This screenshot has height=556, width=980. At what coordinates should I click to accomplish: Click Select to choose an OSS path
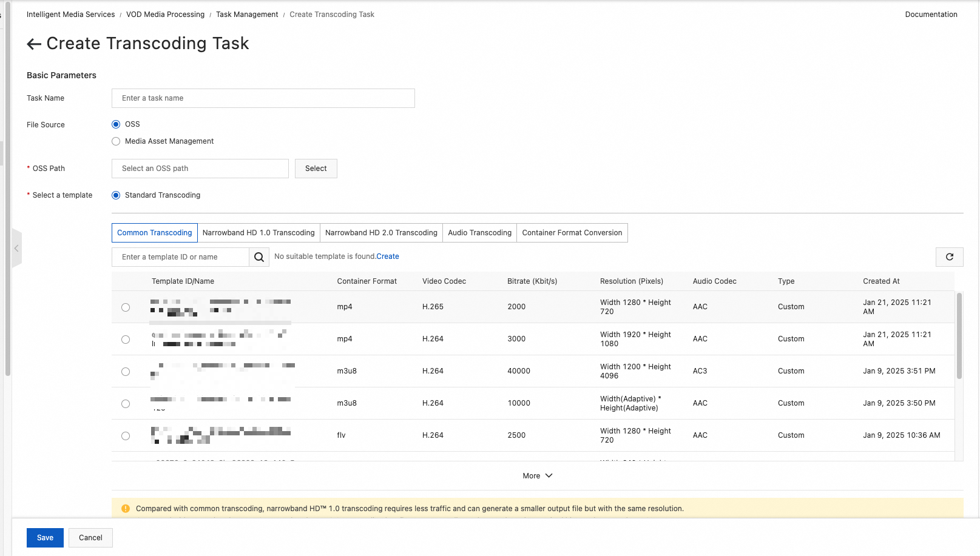click(316, 168)
